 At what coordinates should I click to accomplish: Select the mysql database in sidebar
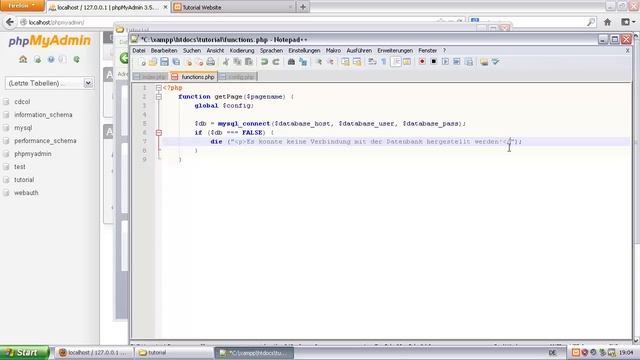(23, 128)
